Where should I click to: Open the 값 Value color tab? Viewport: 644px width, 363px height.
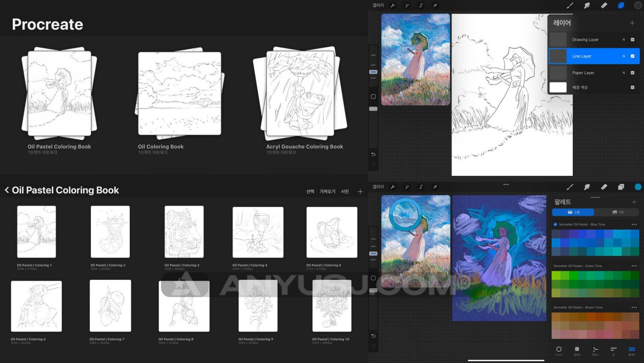(x=614, y=351)
